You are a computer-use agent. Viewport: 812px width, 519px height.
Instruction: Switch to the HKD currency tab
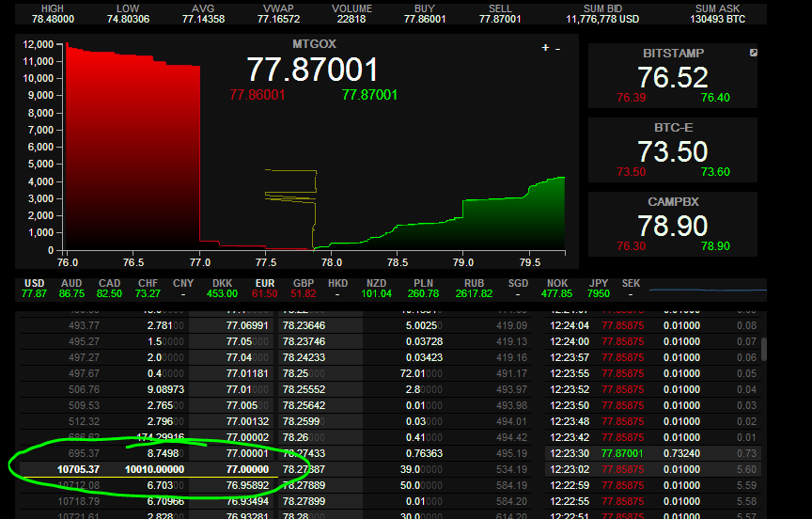tap(337, 289)
